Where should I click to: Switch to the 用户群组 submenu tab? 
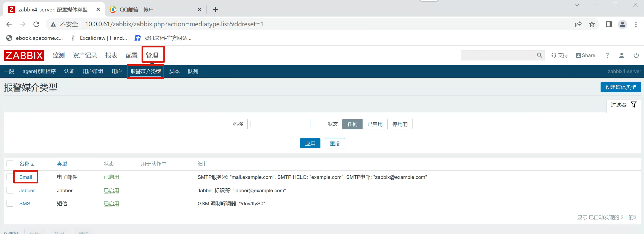(x=93, y=72)
